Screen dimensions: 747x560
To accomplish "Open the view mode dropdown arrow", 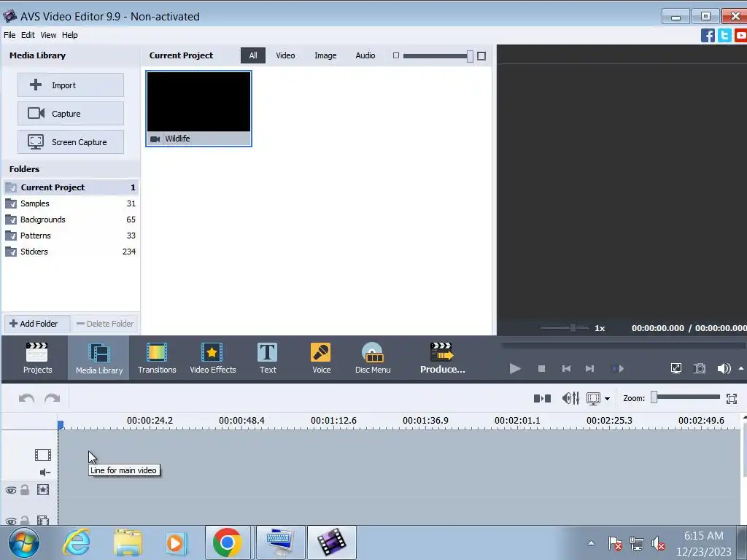I will [x=607, y=399].
